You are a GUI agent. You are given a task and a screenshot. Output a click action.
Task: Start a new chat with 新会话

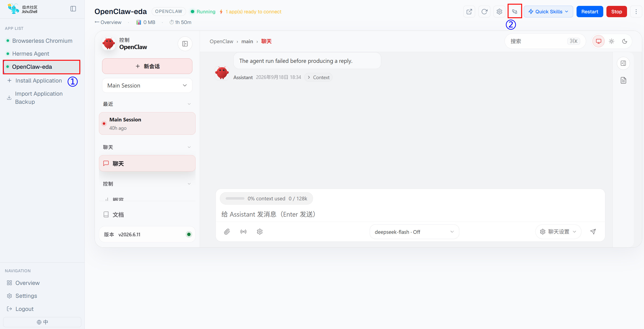147,66
